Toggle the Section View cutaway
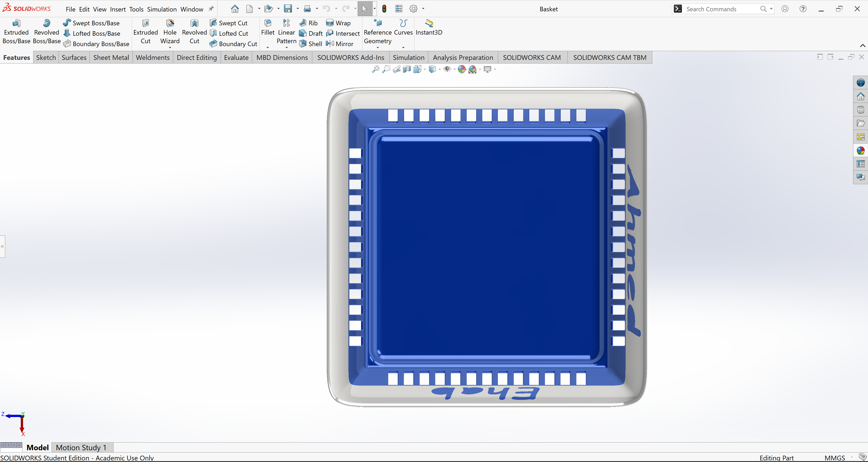This screenshot has height=462, width=868. click(x=407, y=69)
